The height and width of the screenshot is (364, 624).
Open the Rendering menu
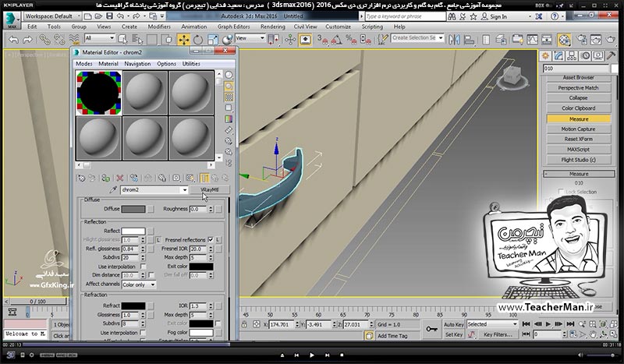[x=272, y=27]
